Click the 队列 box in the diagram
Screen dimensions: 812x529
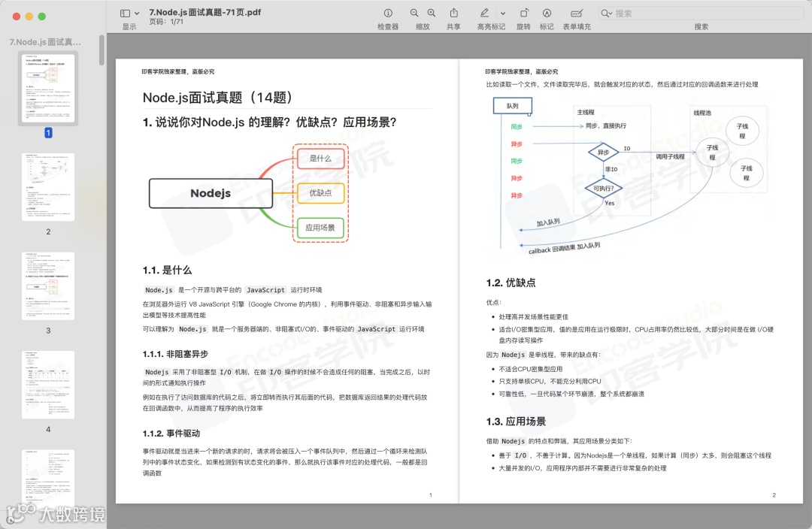click(x=512, y=106)
